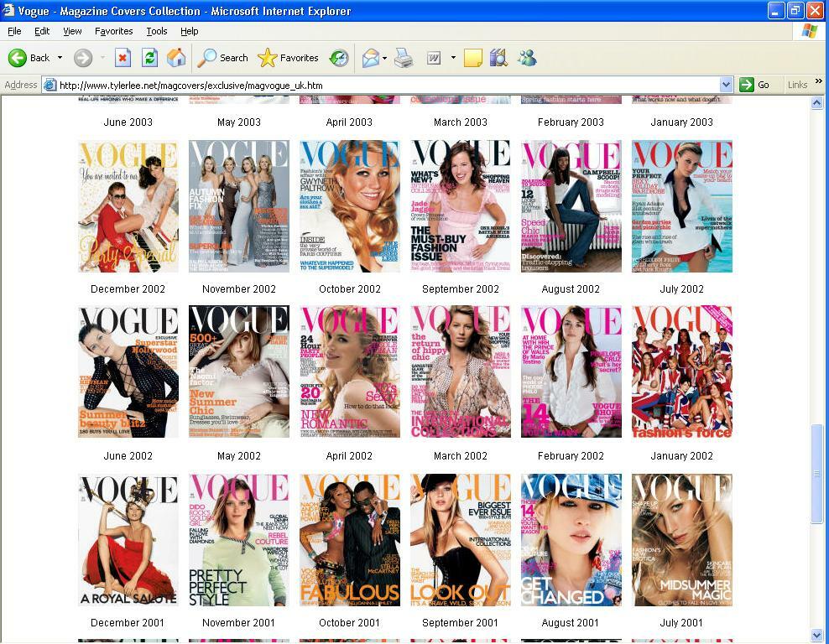Viewport: 829px width, 644px height.
Task: Open the Tools menu
Action: pos(157,31)
